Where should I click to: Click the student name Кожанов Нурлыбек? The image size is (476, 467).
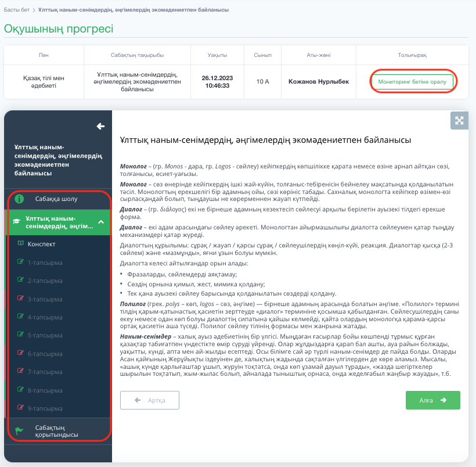coord(319,82)
